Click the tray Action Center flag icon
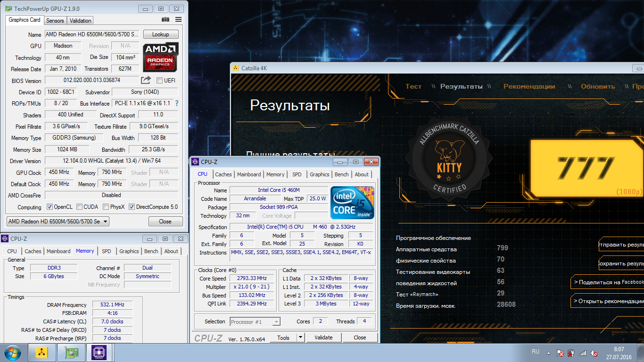The height and width of the screenshot is (362, 644). (560, 353)
